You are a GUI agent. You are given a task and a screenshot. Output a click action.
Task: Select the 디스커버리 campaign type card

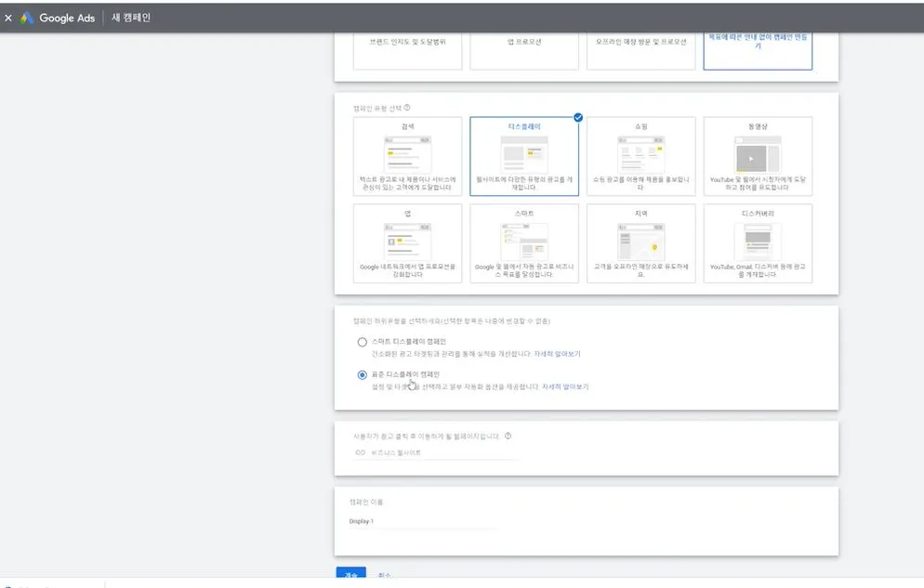pos(757,242)
